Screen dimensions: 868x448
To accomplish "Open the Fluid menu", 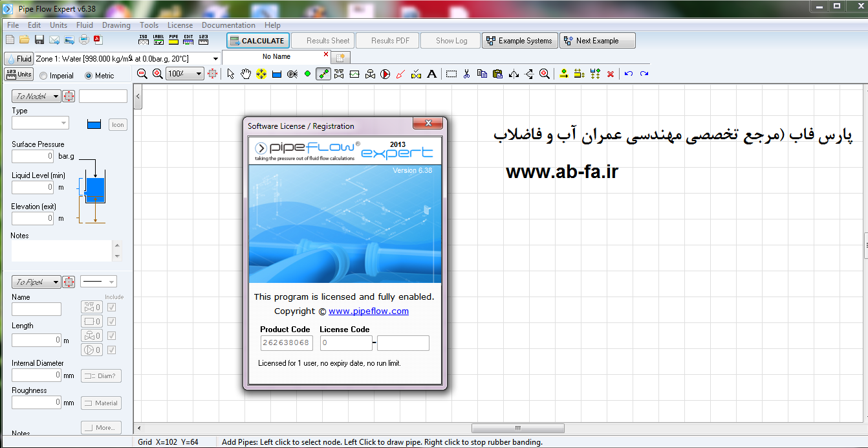I will coord(85,25).
